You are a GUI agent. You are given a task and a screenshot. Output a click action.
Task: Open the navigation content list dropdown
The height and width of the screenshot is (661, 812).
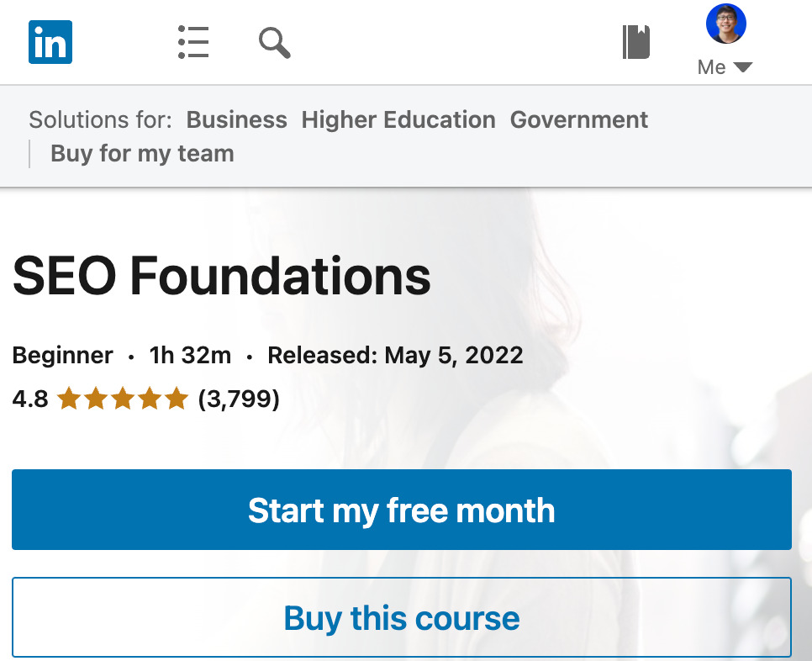[192, 42]
